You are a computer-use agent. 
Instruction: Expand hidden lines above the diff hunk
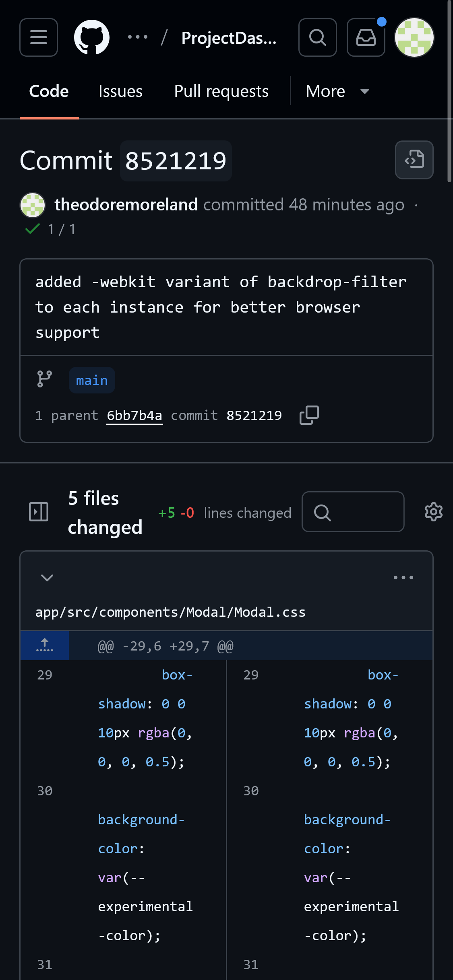[x=45, y=646]
